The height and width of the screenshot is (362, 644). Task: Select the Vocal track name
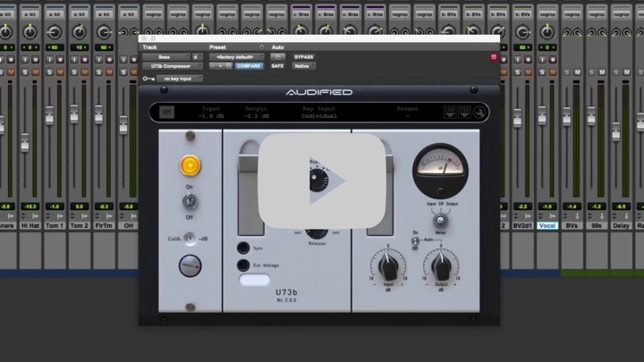tap(547, 226)
